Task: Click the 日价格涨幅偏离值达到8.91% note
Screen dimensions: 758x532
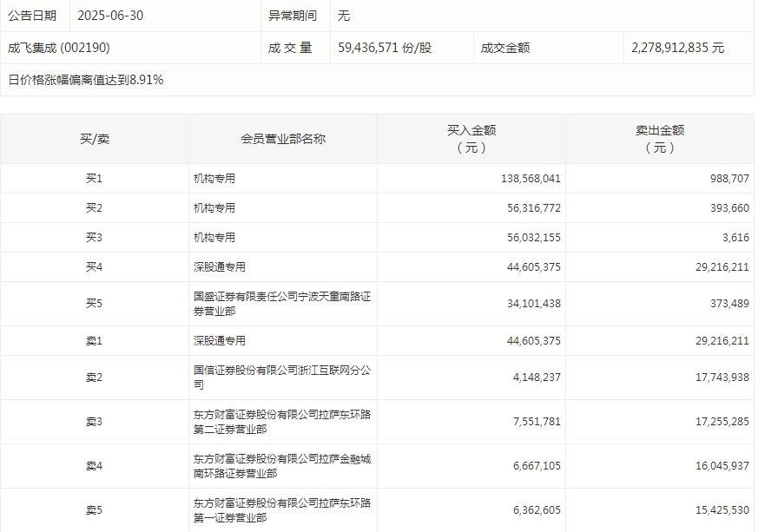Action: tap(86, 80)
